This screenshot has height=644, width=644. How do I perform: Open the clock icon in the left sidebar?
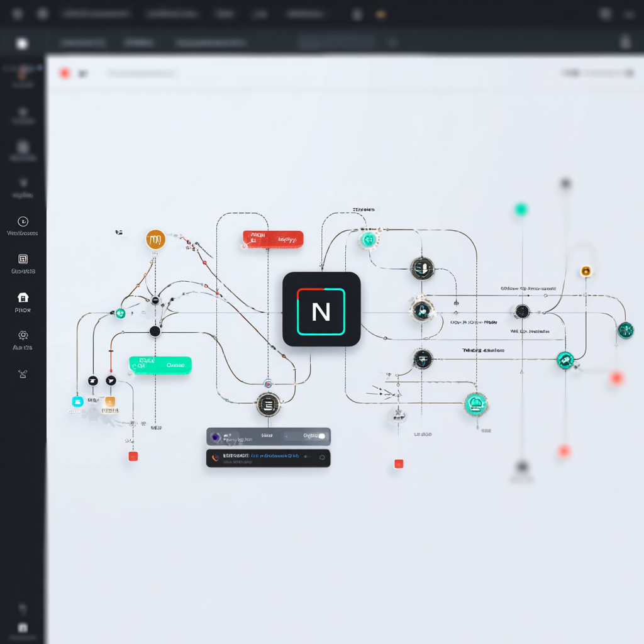(x=23, y=221)
